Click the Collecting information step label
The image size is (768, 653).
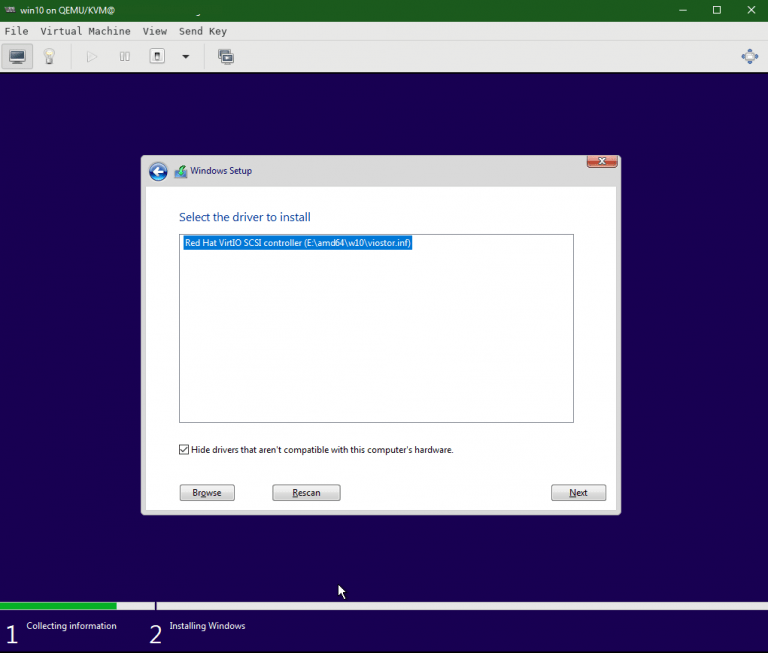pos(72,626)
